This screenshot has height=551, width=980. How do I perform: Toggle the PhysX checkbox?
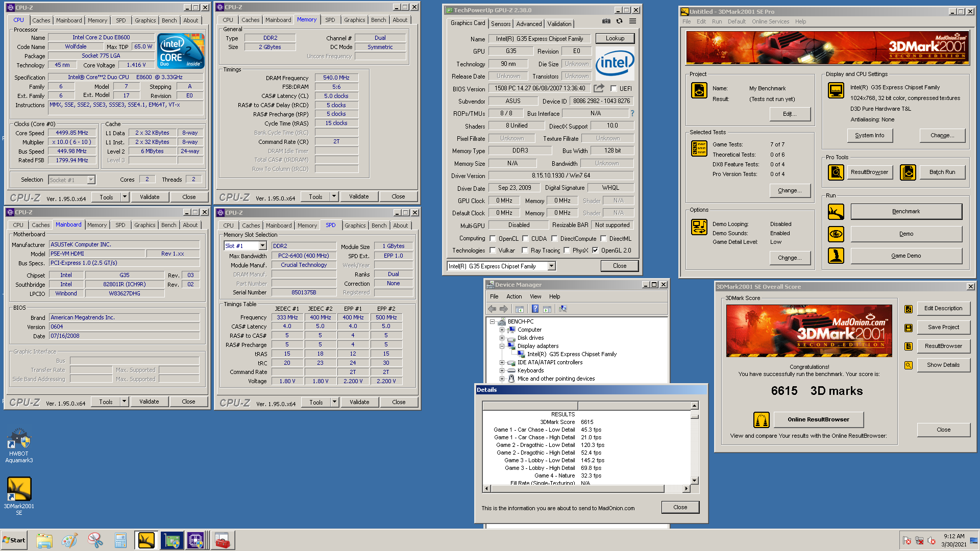(567, 250)
